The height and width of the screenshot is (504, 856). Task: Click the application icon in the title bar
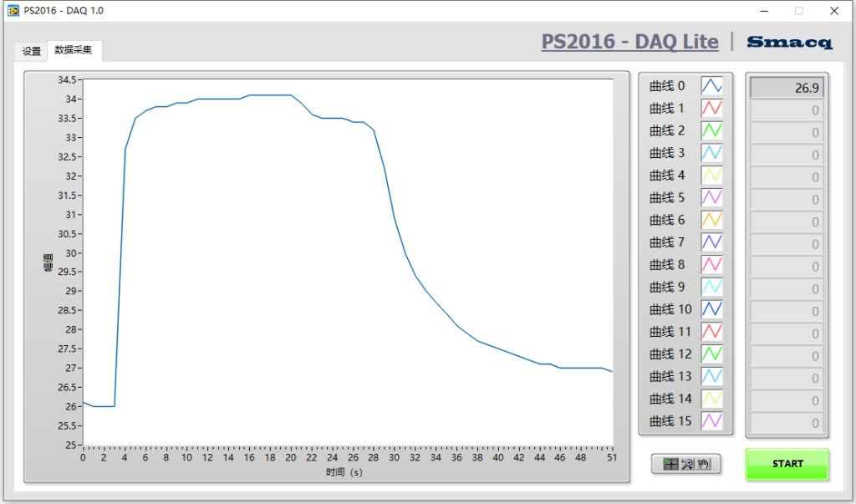click(13, 10)
